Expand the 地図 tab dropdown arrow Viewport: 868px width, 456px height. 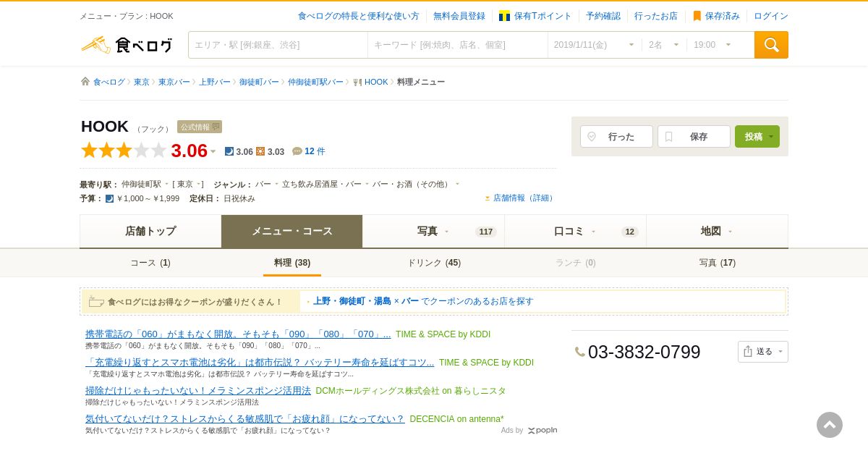click(x=730, y=232)
